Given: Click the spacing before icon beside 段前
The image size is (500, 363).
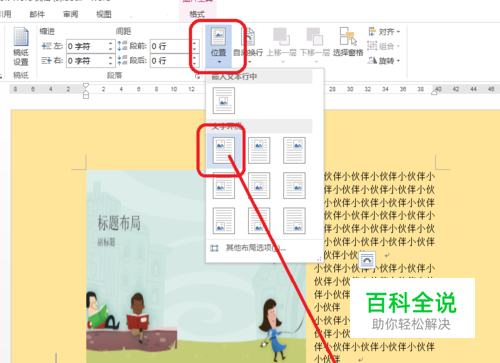Looking at the screenshot, I should coord(123,46).
